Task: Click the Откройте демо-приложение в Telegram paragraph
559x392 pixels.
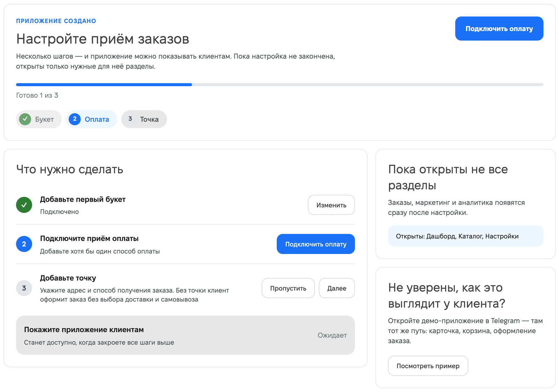Action: tap(465, 331)
